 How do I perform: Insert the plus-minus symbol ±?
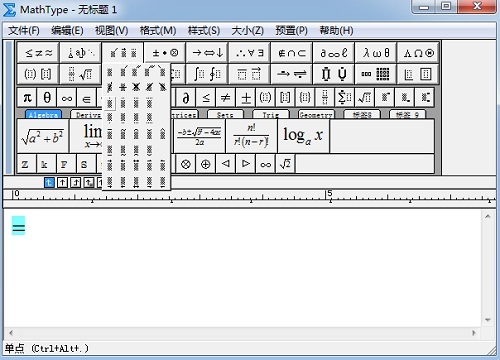pos(246,98)
